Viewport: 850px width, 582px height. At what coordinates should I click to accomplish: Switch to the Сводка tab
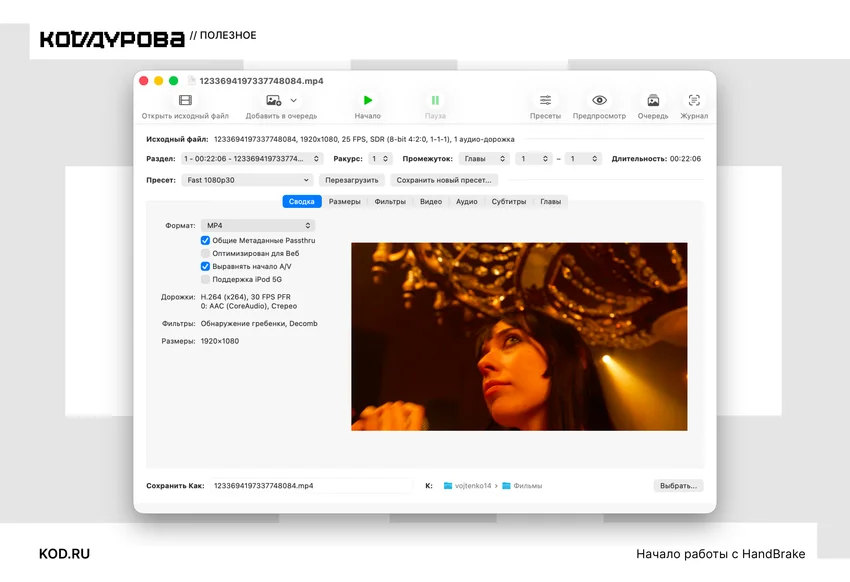[x=302, y=202]
